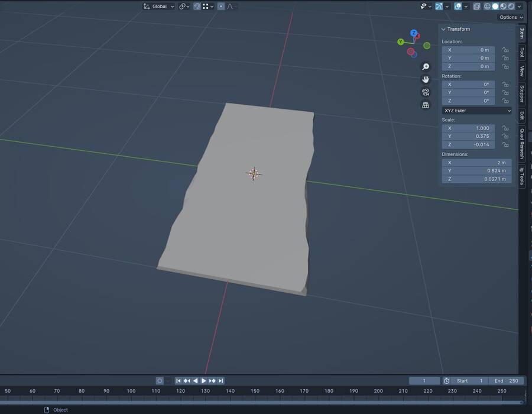
Task: Click the zoom magnifier viewport icon
Action: tap(426, 66)
